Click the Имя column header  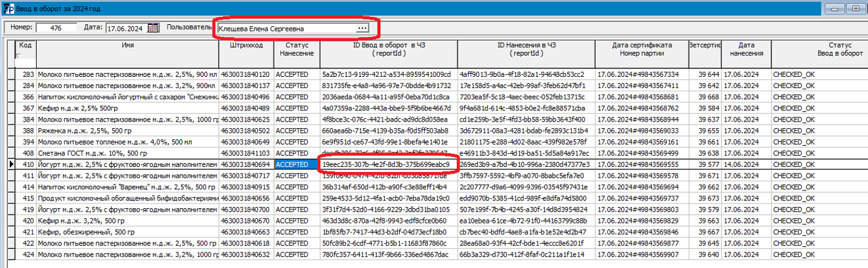click(x=127, y=45)
